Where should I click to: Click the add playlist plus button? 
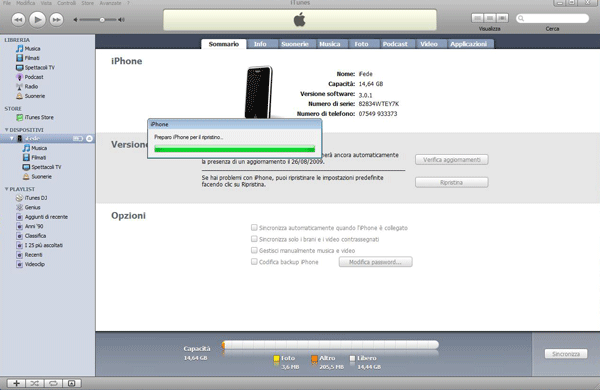[16, 383]
